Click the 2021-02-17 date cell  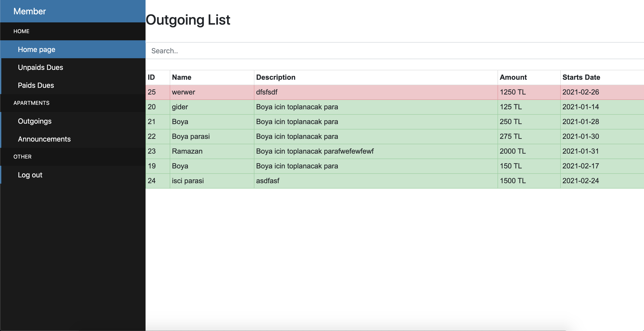click(580, 166)
